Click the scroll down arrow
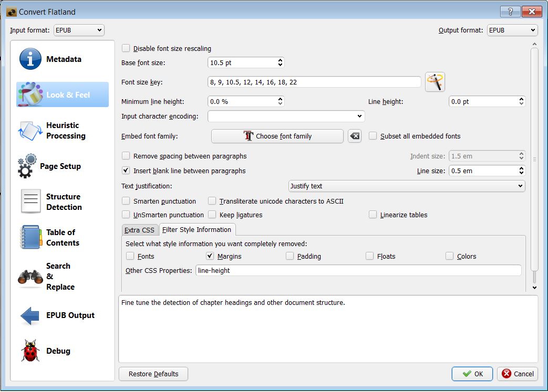Viewport: 548px width, 392px height. pos(534,288)
